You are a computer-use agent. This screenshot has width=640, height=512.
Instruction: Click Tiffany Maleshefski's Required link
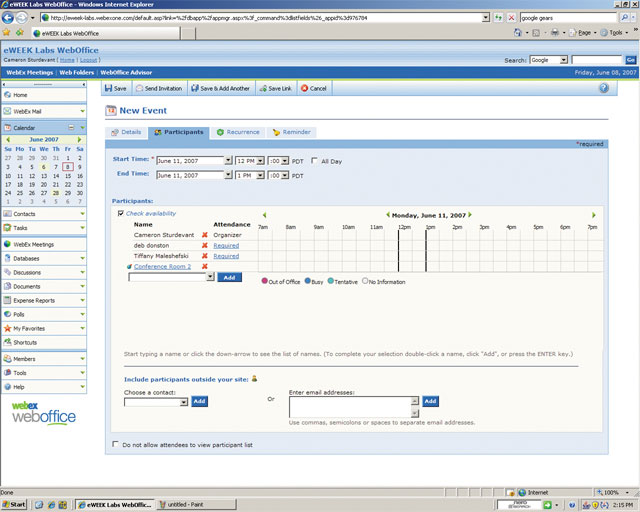pyautogui.click(x=226, y=256)
